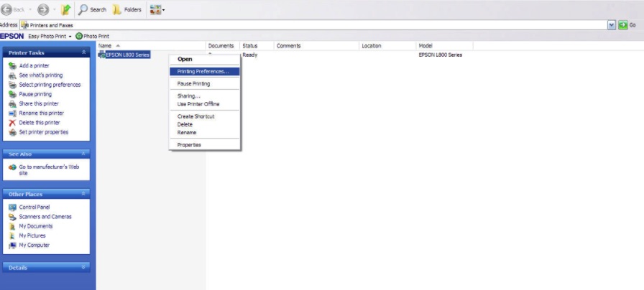Click the My Computer icon
644x290 pixels.
point(12,245)
